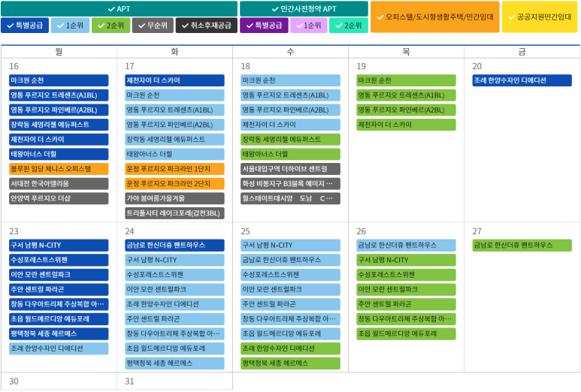
Task: Select date number 31 in calendar
Action: pos(129,381)
